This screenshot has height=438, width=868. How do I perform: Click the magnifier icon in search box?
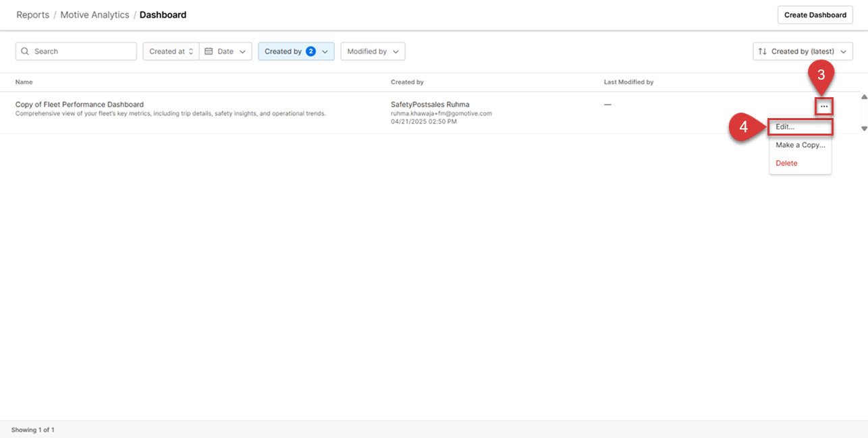pyautogui.click(x=25, y=51)
